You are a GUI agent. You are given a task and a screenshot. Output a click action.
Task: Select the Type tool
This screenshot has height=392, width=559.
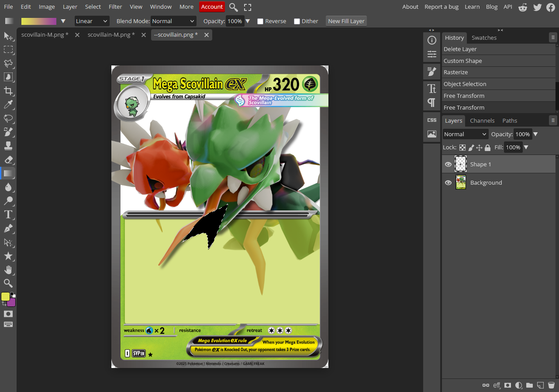(8, 214)
